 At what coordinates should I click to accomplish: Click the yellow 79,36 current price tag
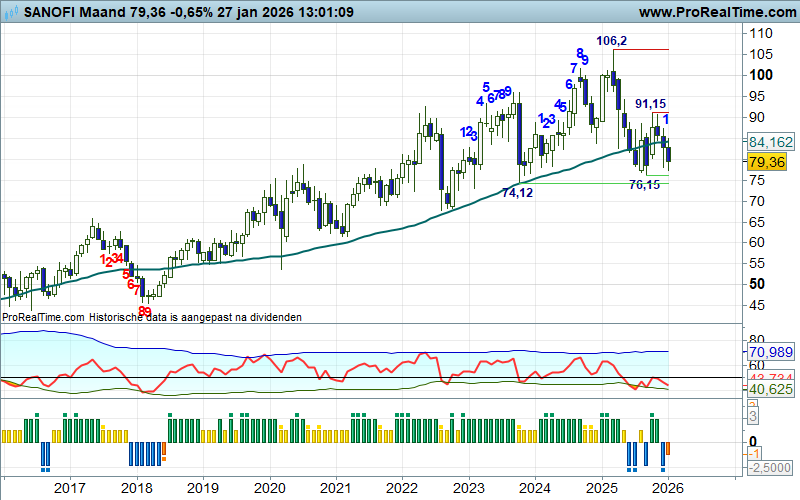[765, 161]
